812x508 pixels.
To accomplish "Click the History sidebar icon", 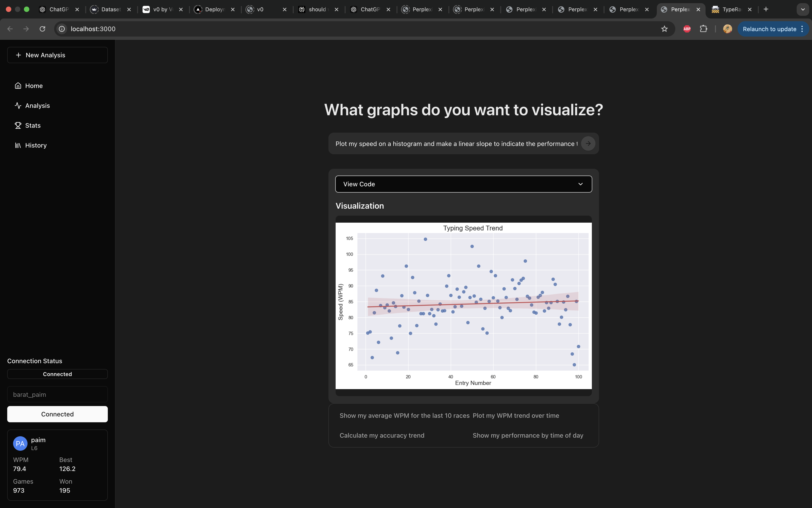I will click(x=18, y=145).
